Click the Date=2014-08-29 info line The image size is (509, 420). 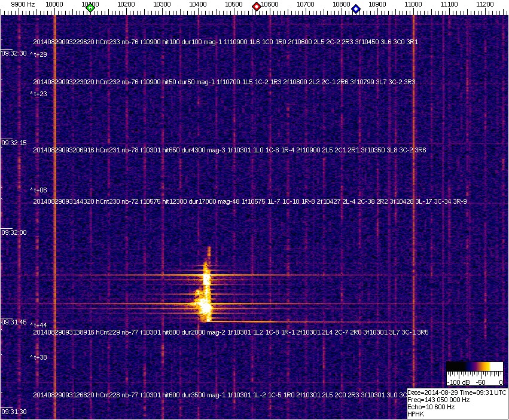(x=457, y=393)
